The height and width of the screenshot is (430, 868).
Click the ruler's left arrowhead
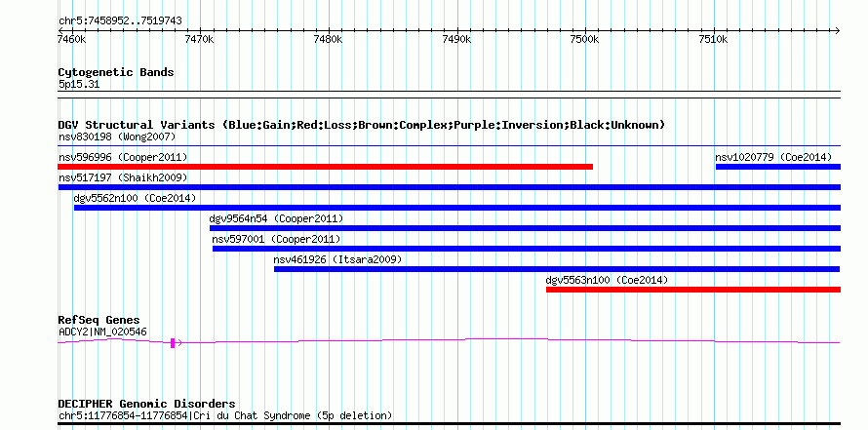60,30
